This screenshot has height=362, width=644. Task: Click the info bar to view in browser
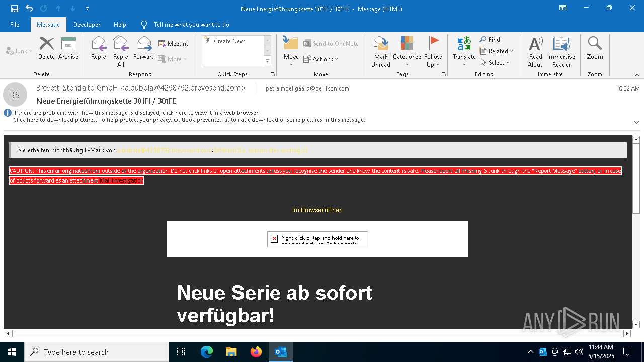(136, 113)
